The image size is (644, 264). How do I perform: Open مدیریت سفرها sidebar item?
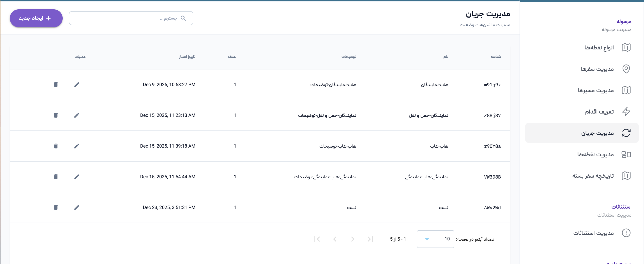(x=597, y=69)
